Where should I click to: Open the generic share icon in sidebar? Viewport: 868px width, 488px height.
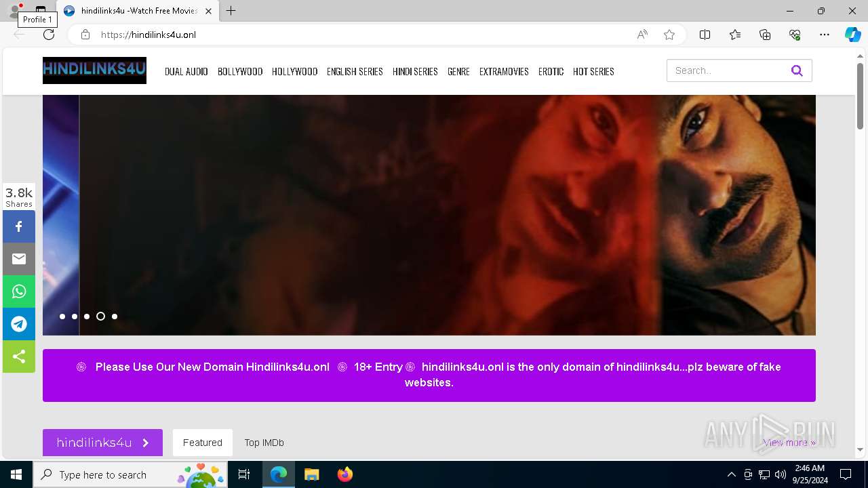tap(19, 357)
